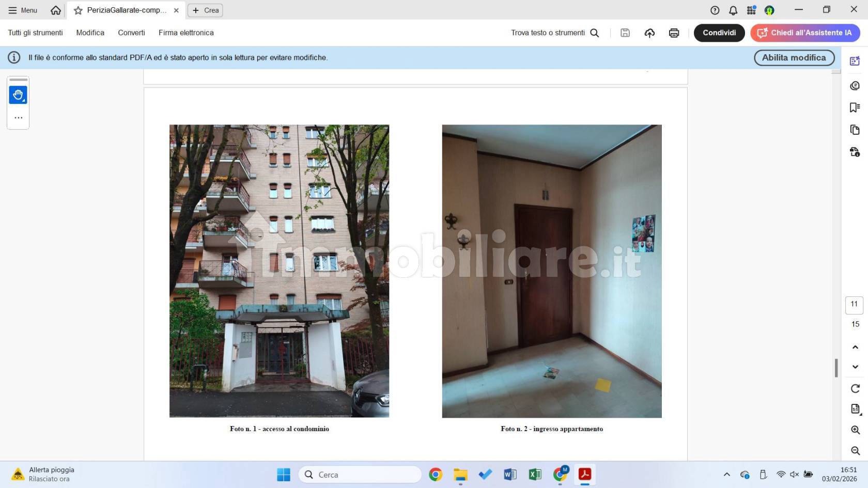The width and height of the screenshot is (868, 488).
Task: Star the PeriziaGallarate document tab
Action: [x=78, y=10]
